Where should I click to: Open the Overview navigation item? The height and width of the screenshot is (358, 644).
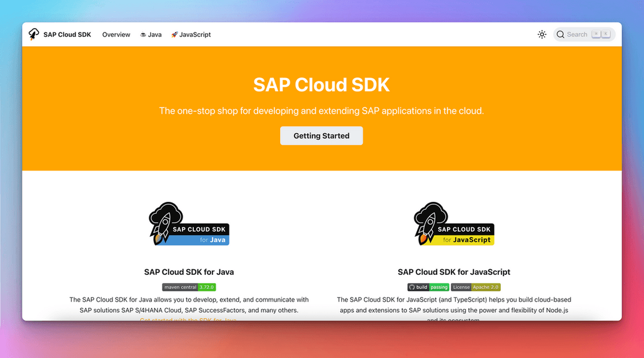[116, 34]
